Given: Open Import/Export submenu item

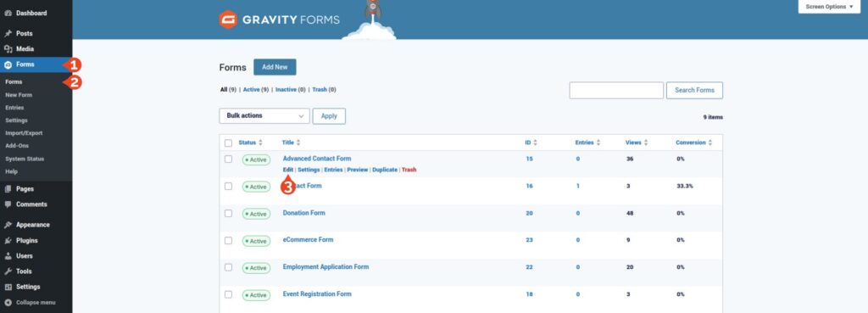Looking at the screenshot, I should point(24,133).
